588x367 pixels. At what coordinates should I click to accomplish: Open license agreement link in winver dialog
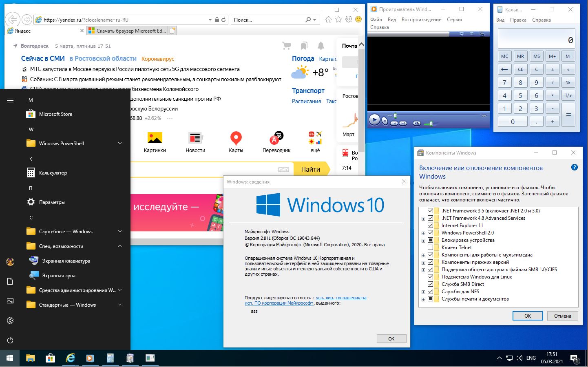click(x=305, y=301)
